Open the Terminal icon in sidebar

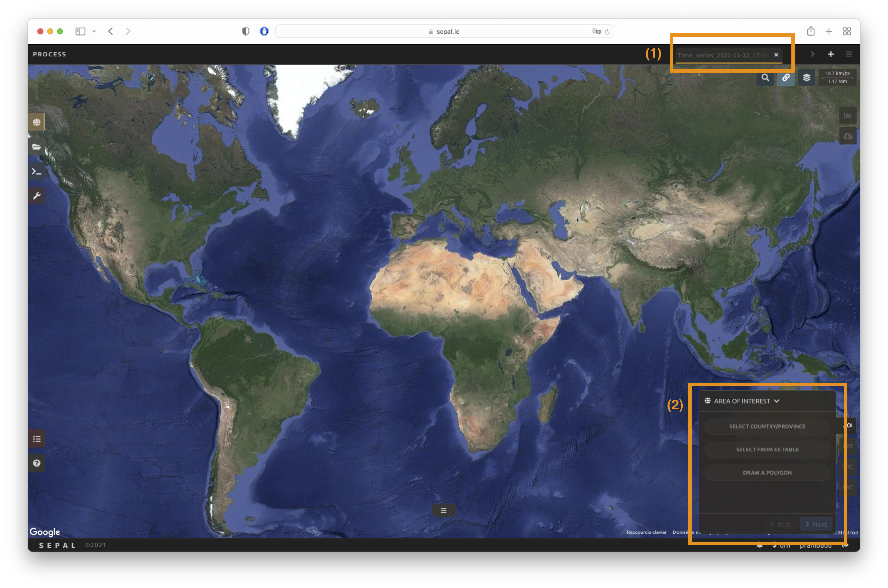click(x=36, y=171)
